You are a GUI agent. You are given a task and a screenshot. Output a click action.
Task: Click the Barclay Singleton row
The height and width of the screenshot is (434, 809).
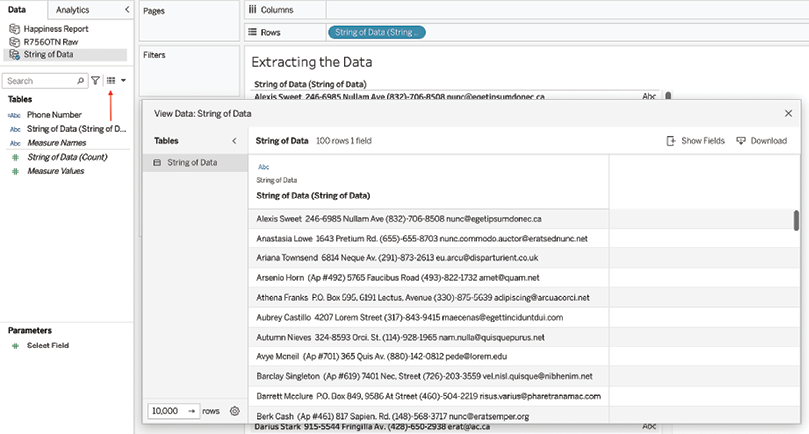click(x=428, y=376)
